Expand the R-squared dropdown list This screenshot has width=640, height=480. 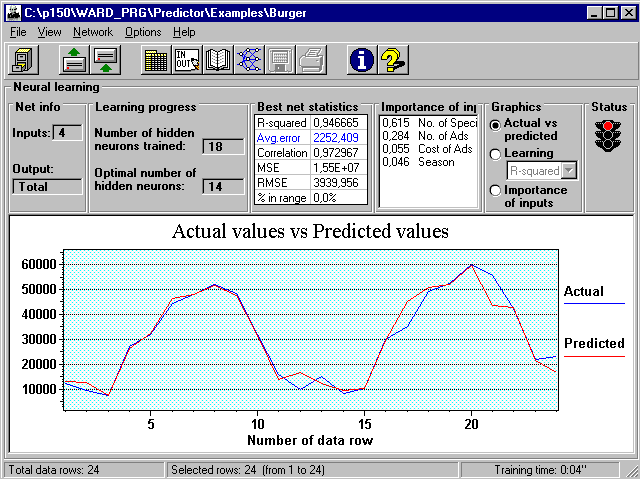(x=570, y=171)
